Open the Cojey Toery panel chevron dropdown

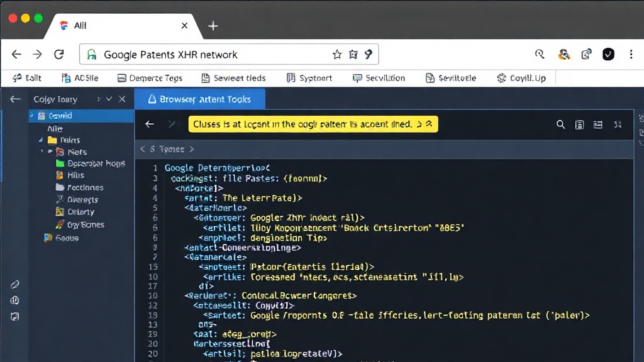point(109,99)
